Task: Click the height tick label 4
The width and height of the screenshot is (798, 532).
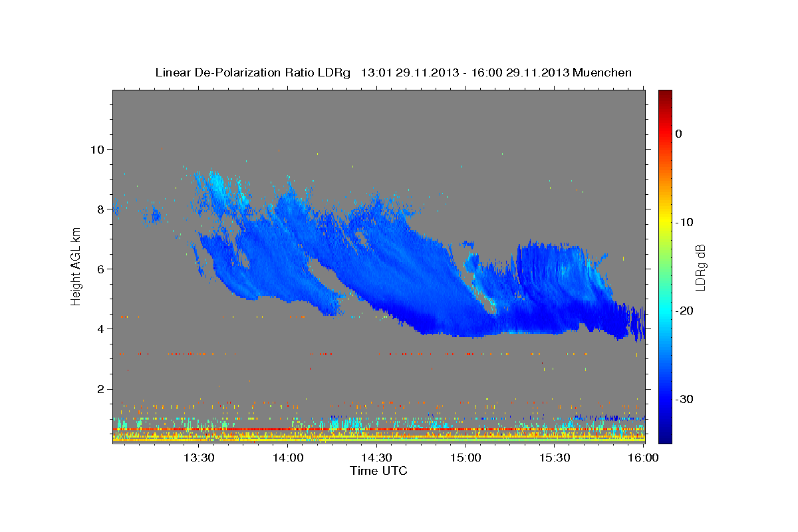Action: 100,329
